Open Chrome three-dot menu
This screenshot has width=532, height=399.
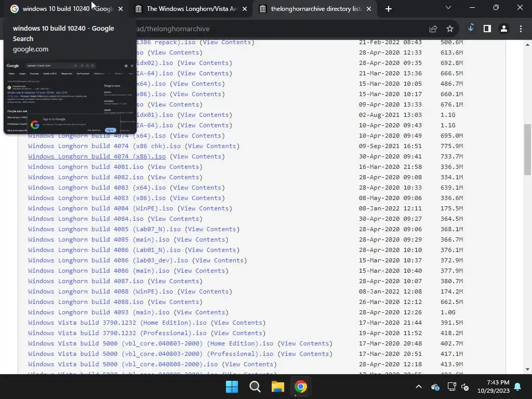pos(521,29)
